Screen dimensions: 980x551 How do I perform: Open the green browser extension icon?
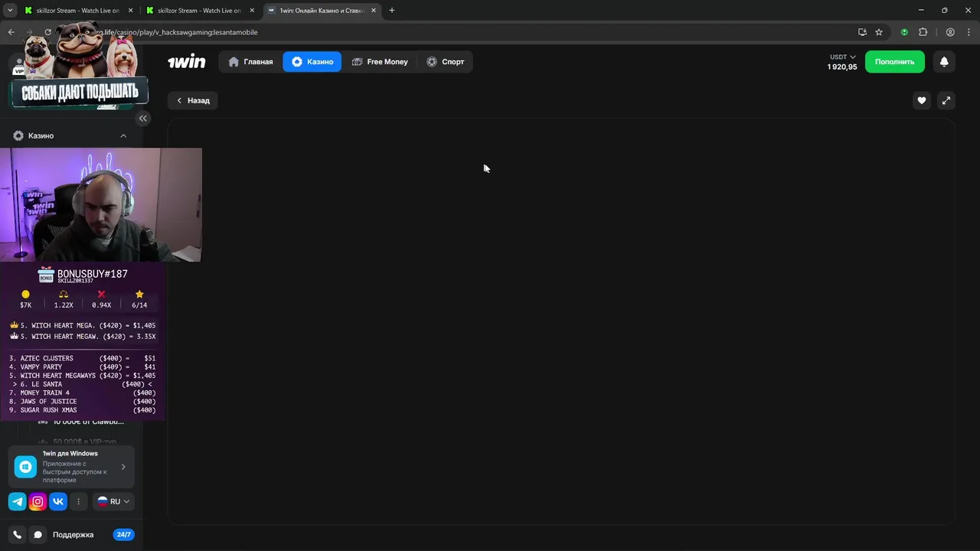(904, 32)
